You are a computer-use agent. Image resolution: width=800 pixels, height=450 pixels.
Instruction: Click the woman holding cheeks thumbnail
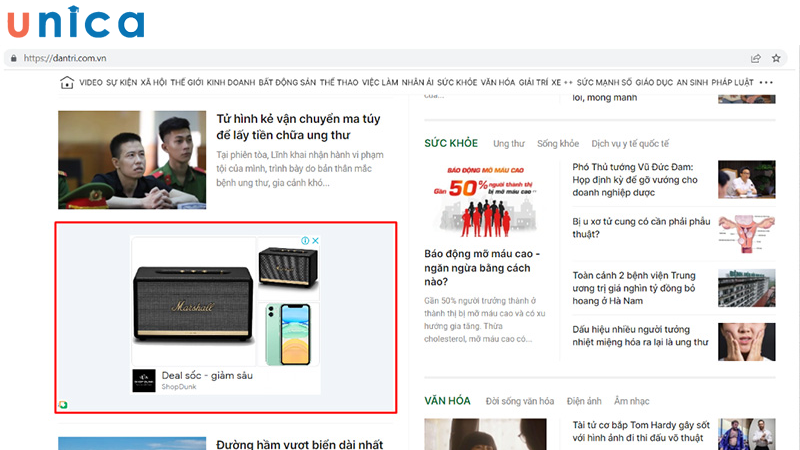coord(746,342)
